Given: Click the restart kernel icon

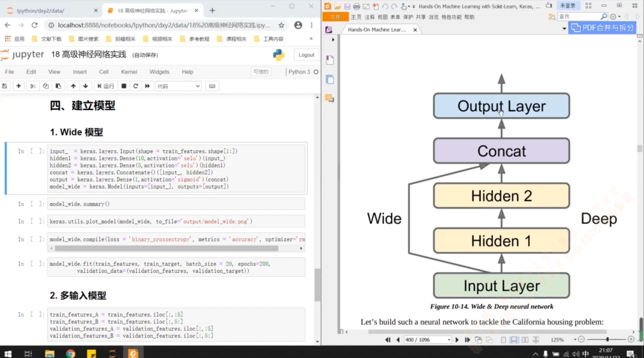Looking at the screenshot, I should pos(135,86).
